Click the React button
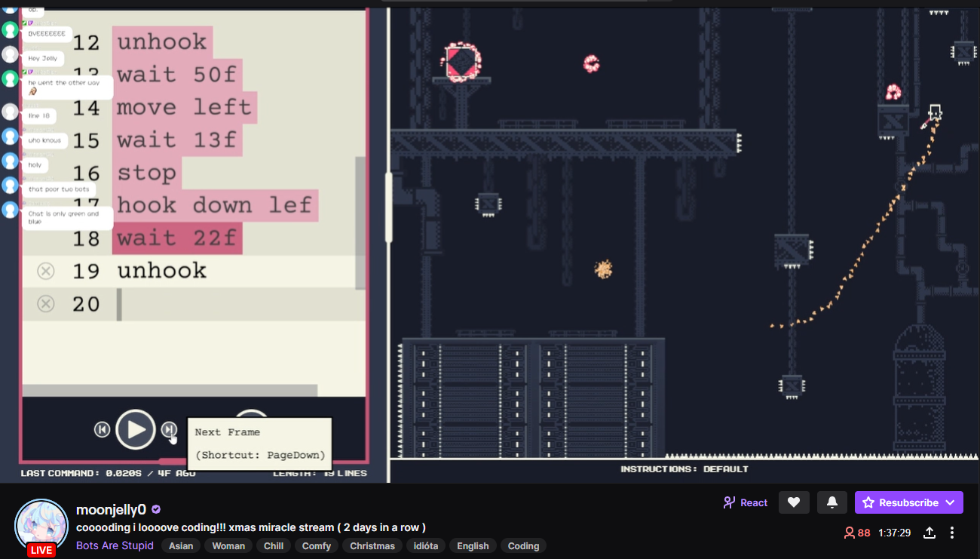 click(x=746, y=502)
